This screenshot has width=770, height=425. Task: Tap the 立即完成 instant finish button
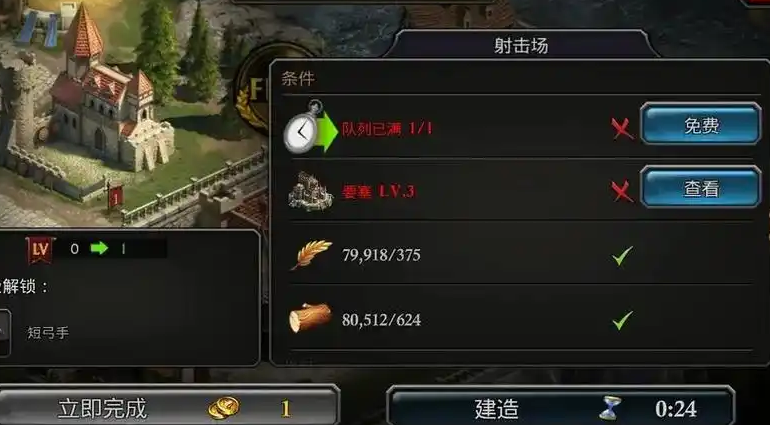click(168, 407)
